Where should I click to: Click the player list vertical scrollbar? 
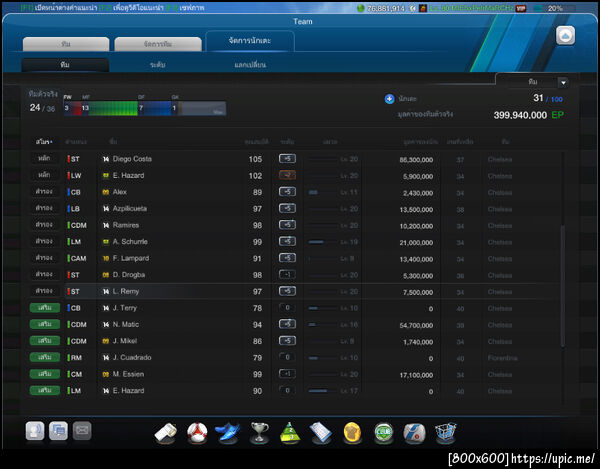point(562,286)
